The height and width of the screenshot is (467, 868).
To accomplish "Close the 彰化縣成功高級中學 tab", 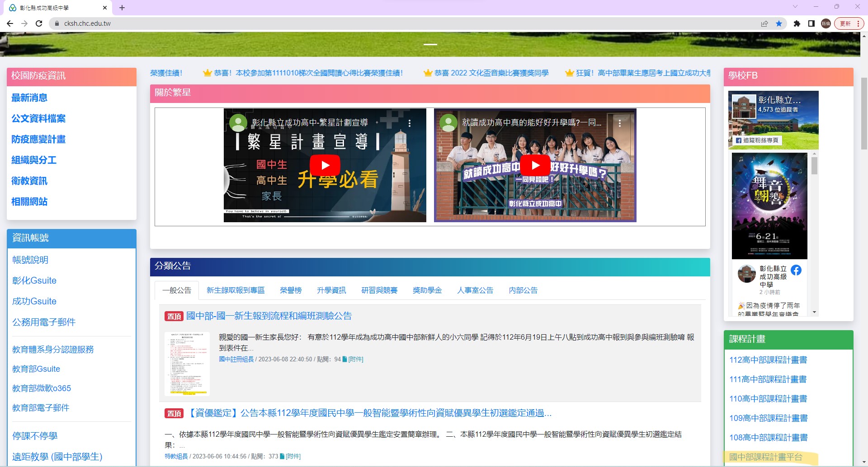I will 105,8.
